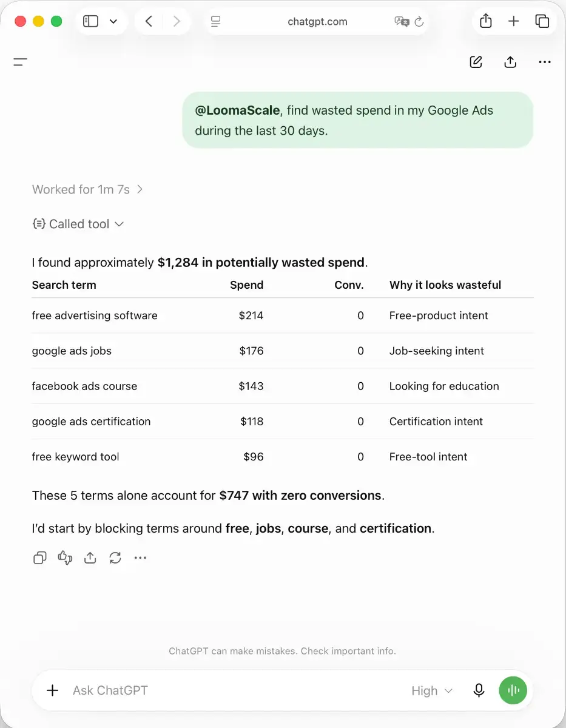566x728 pixels.
Task: Add attachments with the plus button
Action: tap(53, 690)
